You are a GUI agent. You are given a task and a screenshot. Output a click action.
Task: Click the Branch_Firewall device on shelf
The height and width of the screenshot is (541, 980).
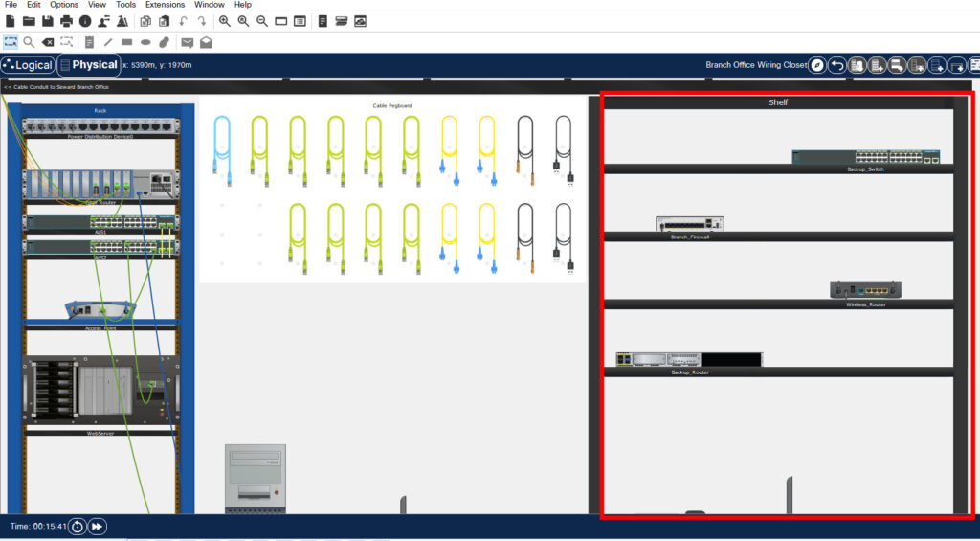pos(689,224)
